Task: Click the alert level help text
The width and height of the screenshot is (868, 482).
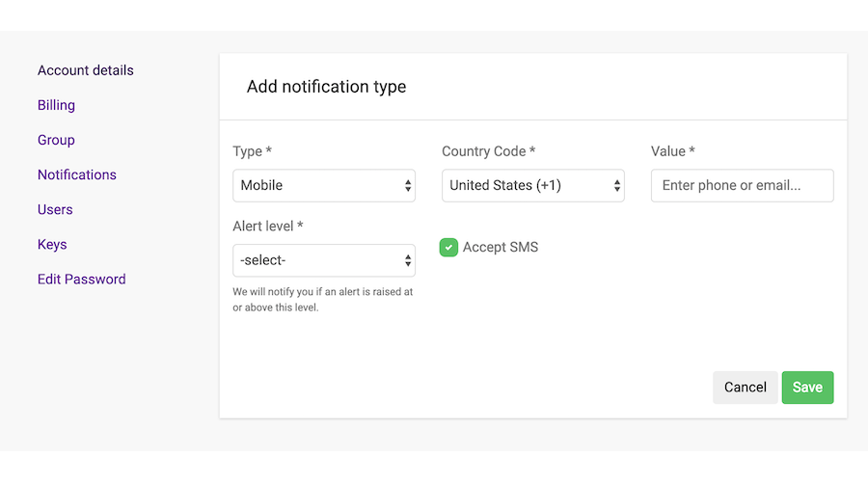Action: [323, 300]
